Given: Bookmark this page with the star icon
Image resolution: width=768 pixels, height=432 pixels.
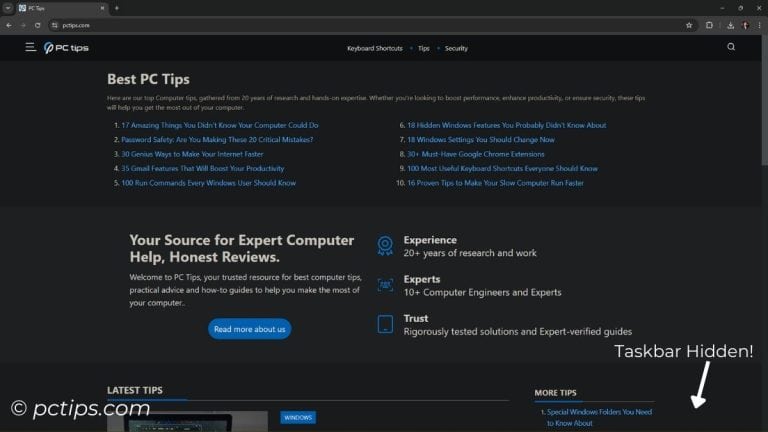Looking at the screenshot, I should click(689, 25).
